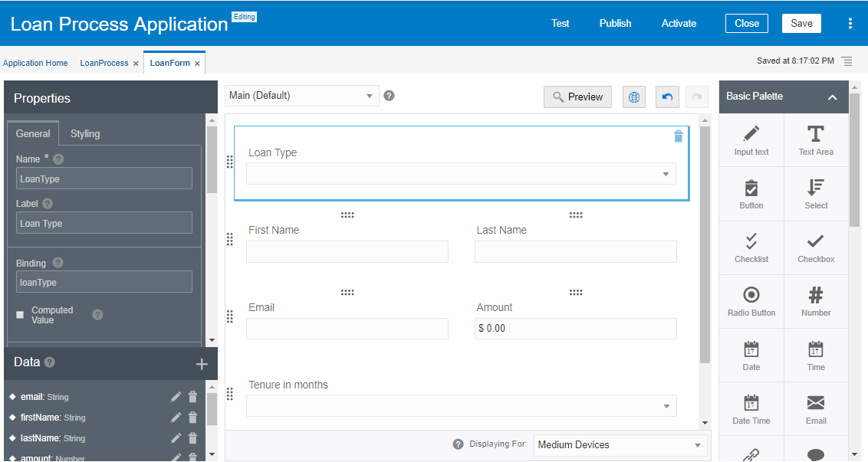
Task: Delete the firstName data attribute
Action: click(192, 418)
